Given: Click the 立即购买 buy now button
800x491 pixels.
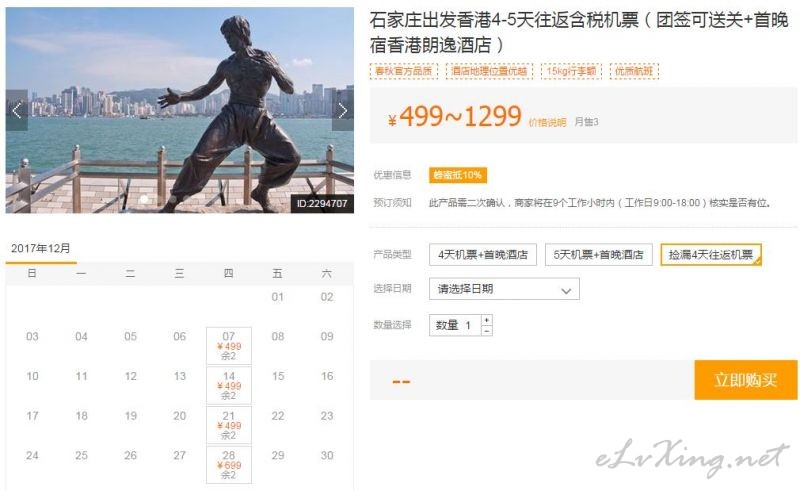Looking at the screenshot, I should tap(745, 380).
